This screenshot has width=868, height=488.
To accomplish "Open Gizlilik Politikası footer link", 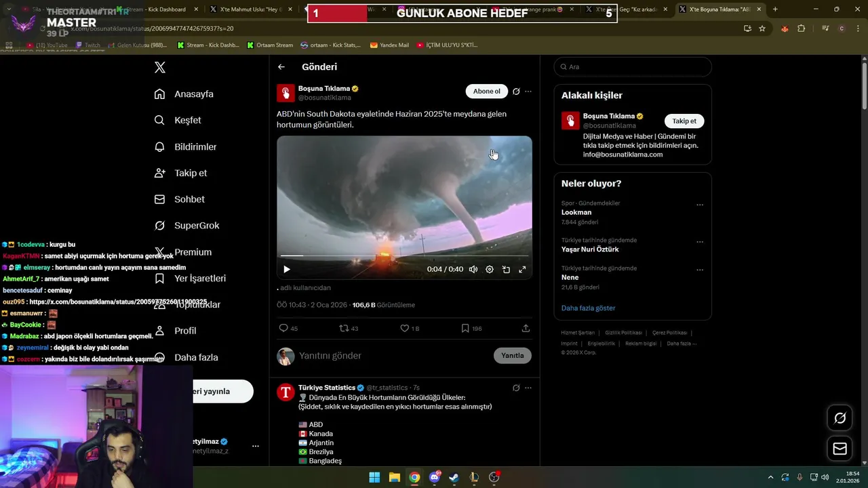I will (x=623, y=333).
